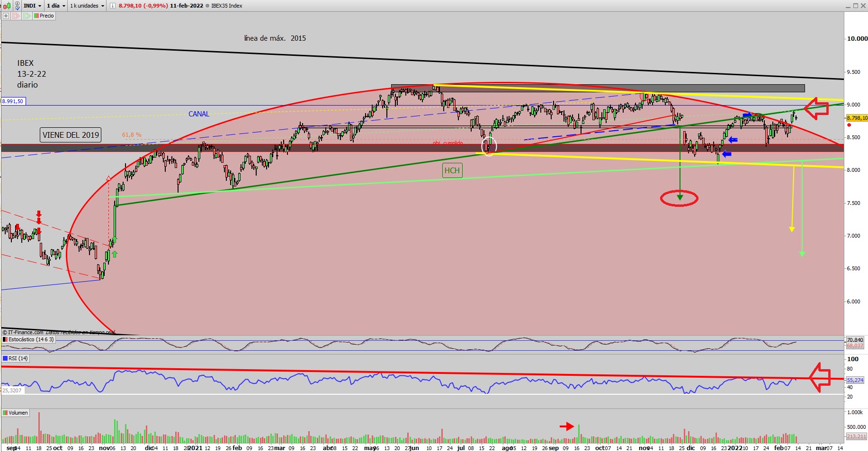Click the pin-with-checkmark icon in top toolbar

[x=17, y=6]
